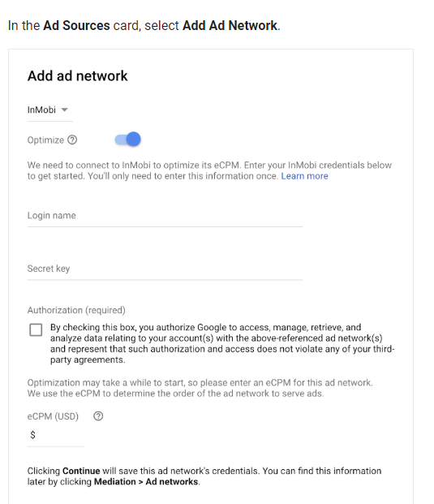
Task: Click bold Mediation > Ad networks text
Action: [x=146, y=482]
